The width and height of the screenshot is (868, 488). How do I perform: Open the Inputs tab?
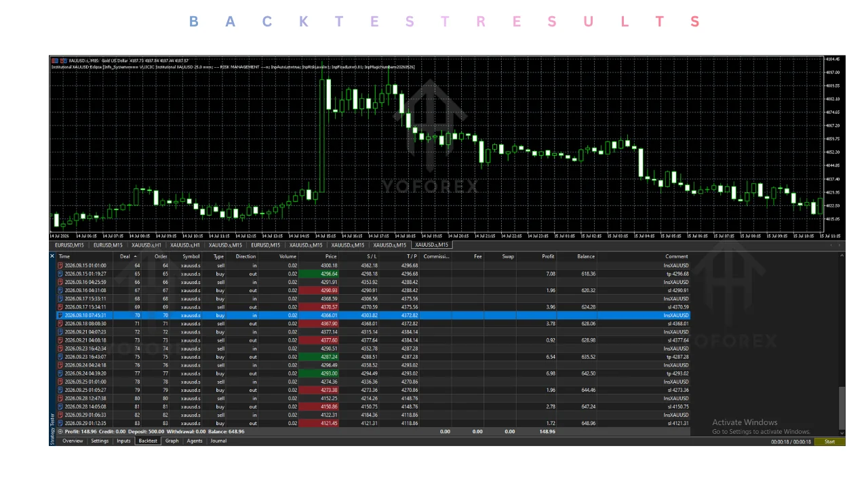click(x=123, y=441)
